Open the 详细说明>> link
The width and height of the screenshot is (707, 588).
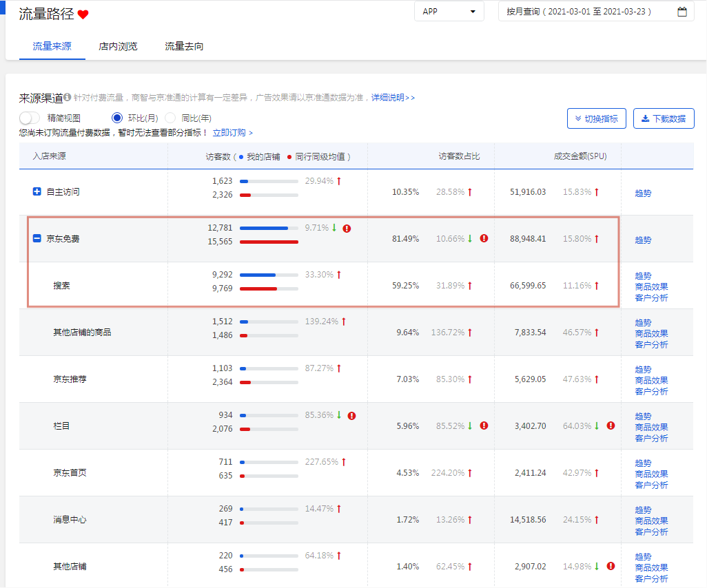[393, 97]
